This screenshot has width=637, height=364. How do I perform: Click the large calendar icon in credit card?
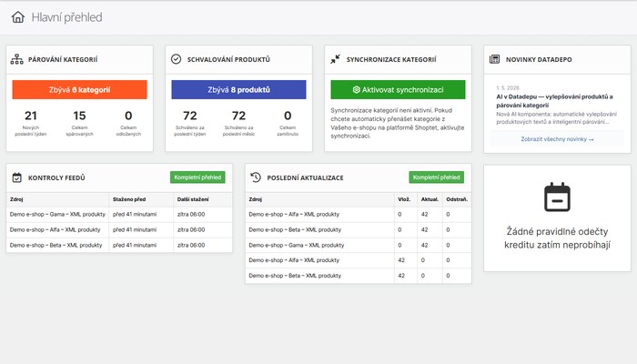(557, 197)
